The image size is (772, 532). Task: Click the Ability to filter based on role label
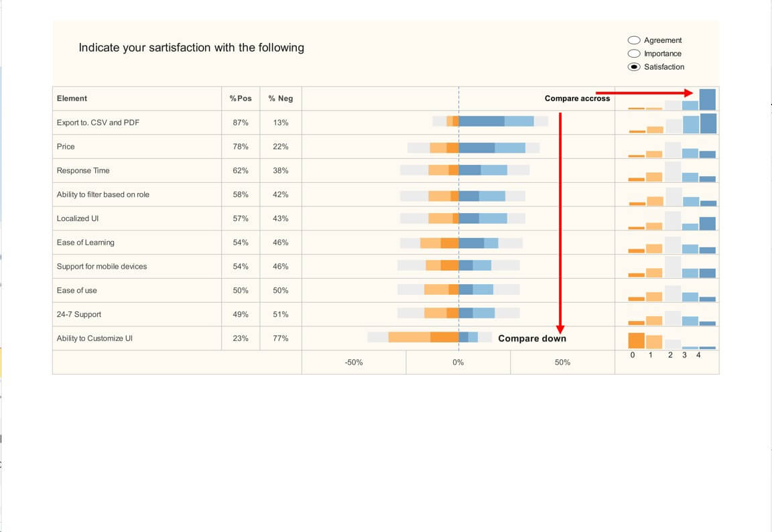[103, 195]
